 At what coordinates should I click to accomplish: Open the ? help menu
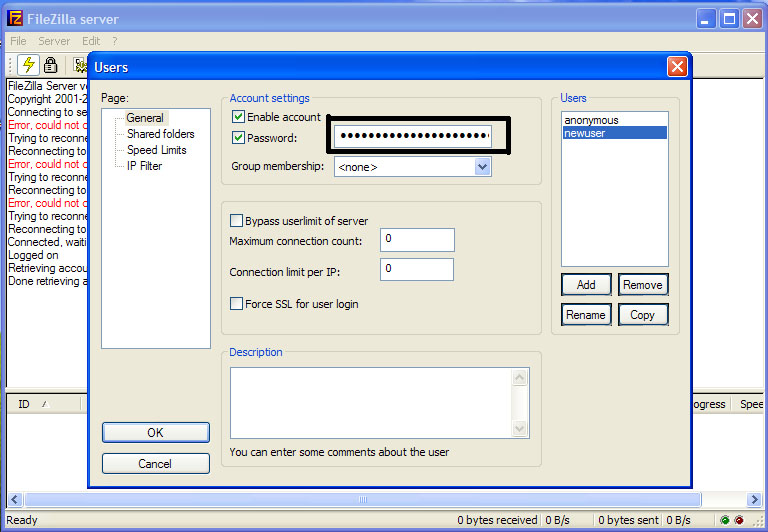(115, 41)
